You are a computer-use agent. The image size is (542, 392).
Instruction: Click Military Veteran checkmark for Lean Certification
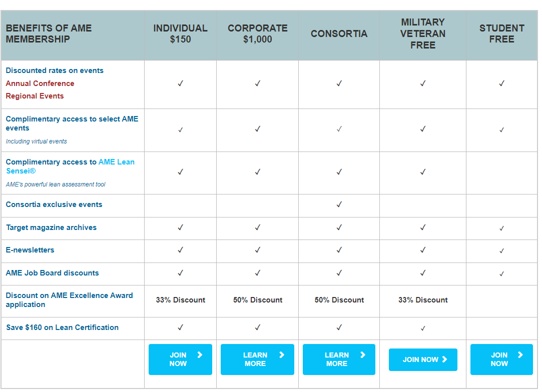423,328
